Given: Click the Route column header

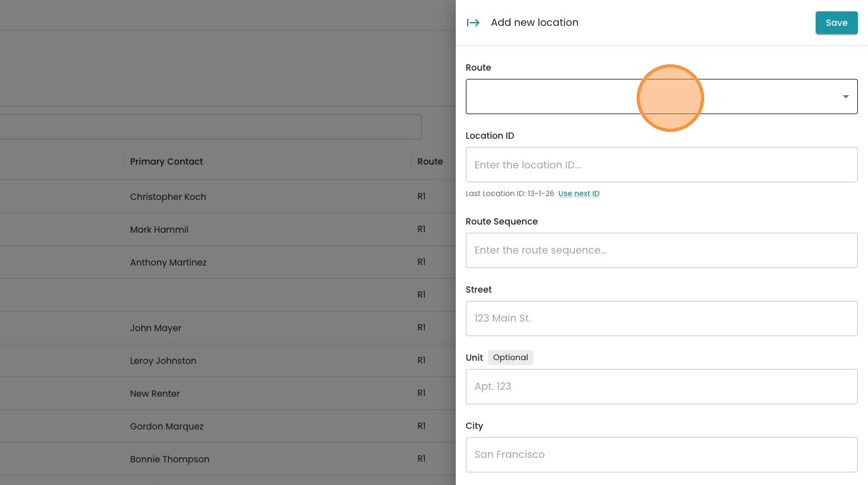Looking at the screenshot, I should [x=430, y=161].
